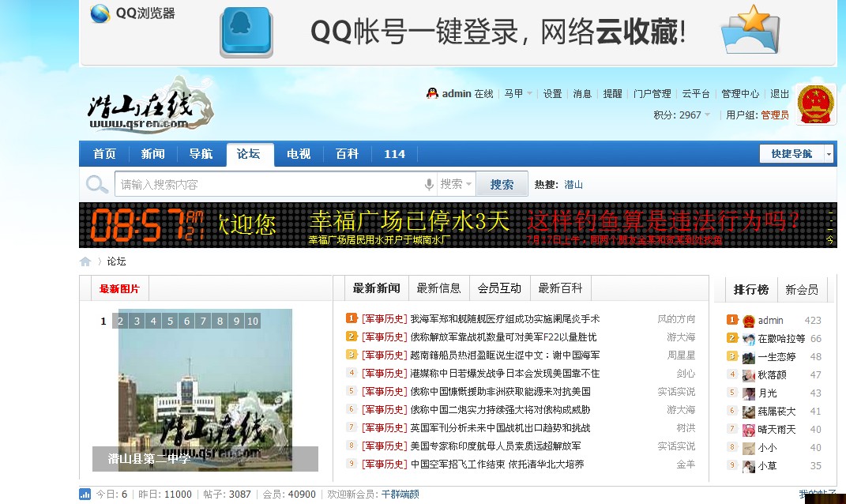Open the search type 搜索 dropdown

tap(456, 184)
